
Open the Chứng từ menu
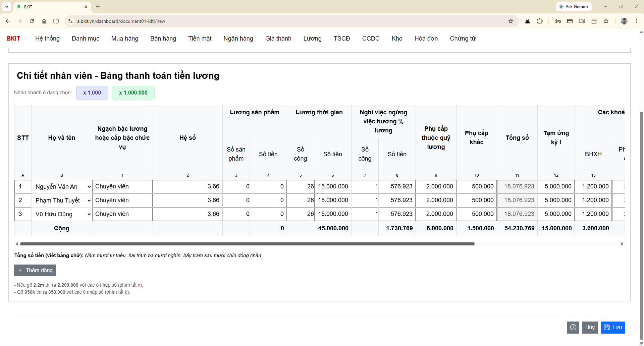[x=463, y=39]
